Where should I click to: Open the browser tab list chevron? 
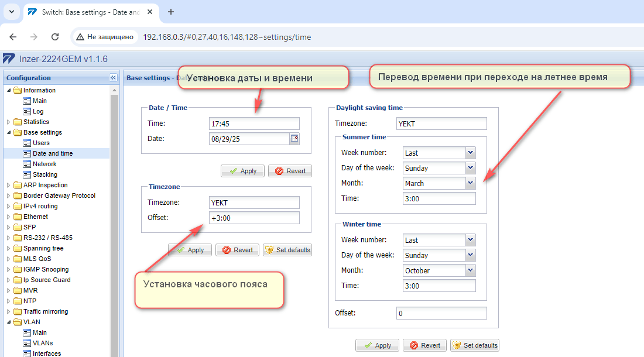click(x=11, y=12)
